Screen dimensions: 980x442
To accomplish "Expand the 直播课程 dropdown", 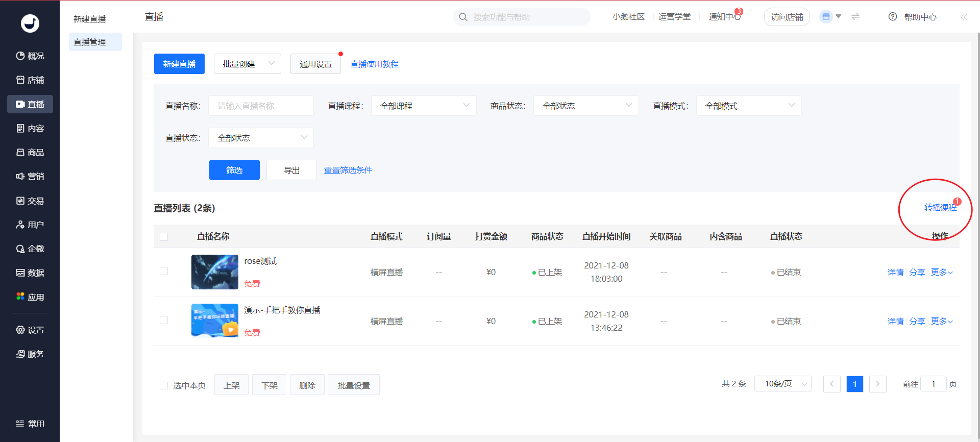I will tap(423, 106).
